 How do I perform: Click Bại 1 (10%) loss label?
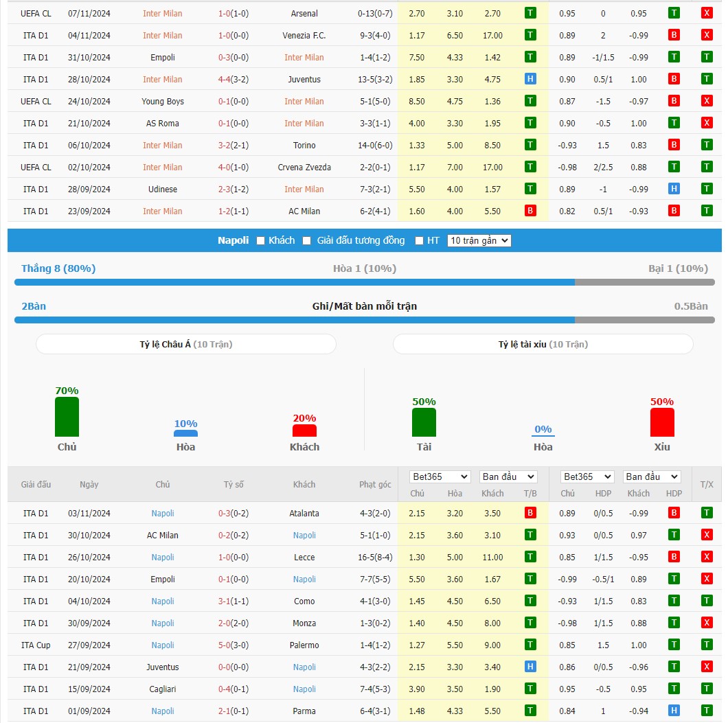[678, 268]
